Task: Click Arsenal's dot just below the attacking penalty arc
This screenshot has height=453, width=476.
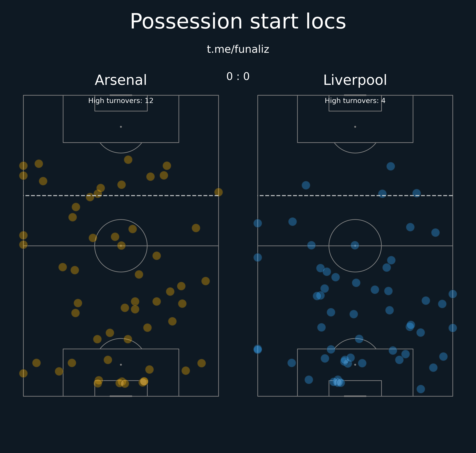Action: (x=128, y=160)
